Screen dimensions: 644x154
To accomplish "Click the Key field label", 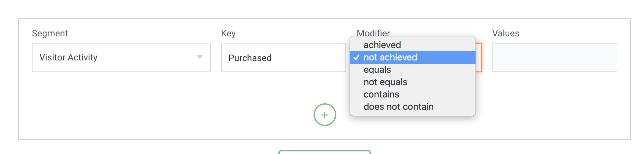I will (228, 33).
